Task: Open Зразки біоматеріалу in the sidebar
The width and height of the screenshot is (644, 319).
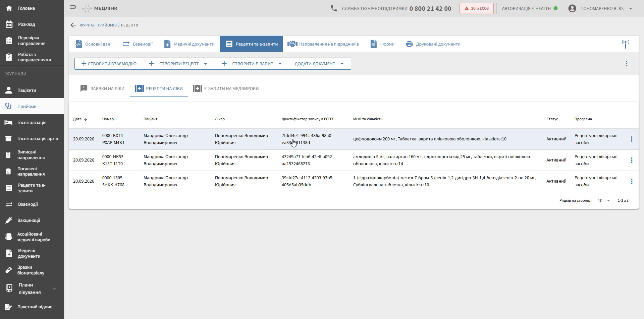Action: pos(32,270)
